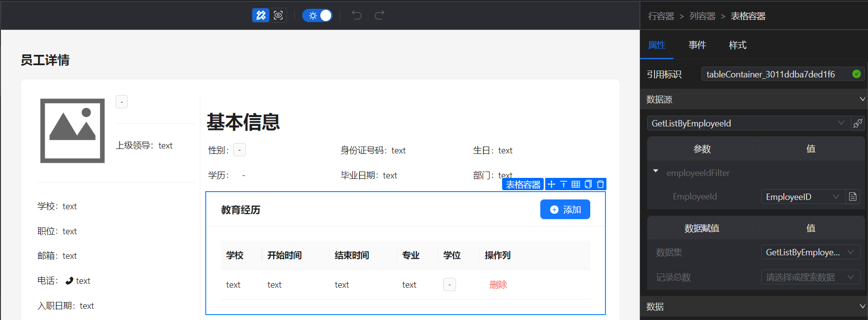
Task: Click the plus circle icon on 添加 button
Action: 554,210
